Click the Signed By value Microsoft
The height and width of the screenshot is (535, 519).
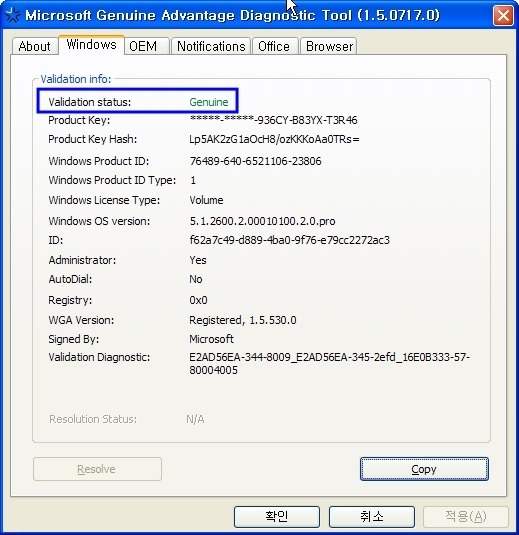point(212,339)
